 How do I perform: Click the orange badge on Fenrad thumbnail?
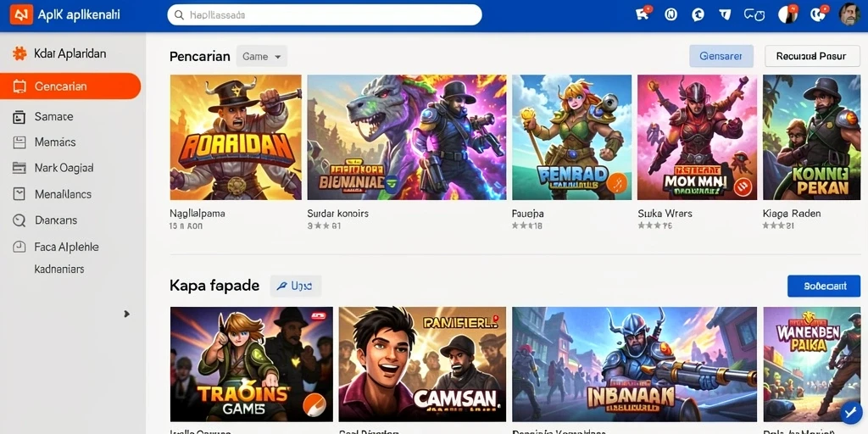[x=617, y=183]
